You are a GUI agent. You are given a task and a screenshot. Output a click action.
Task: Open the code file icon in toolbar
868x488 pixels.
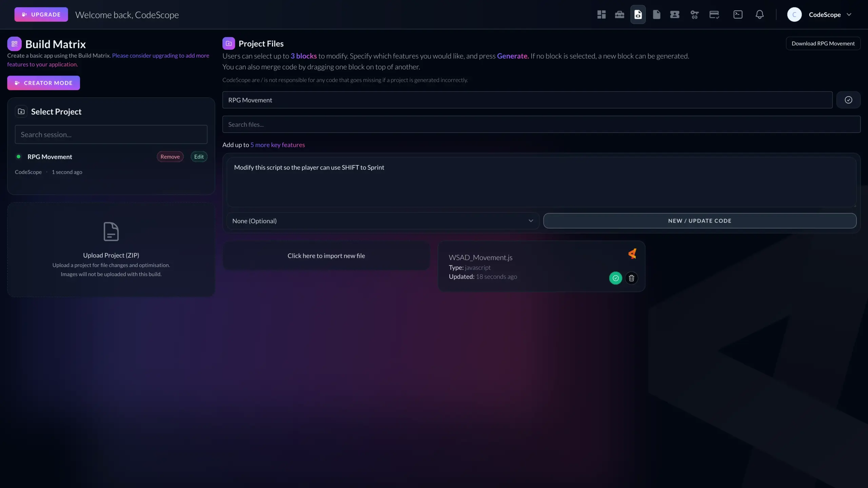tap(638, 14)
